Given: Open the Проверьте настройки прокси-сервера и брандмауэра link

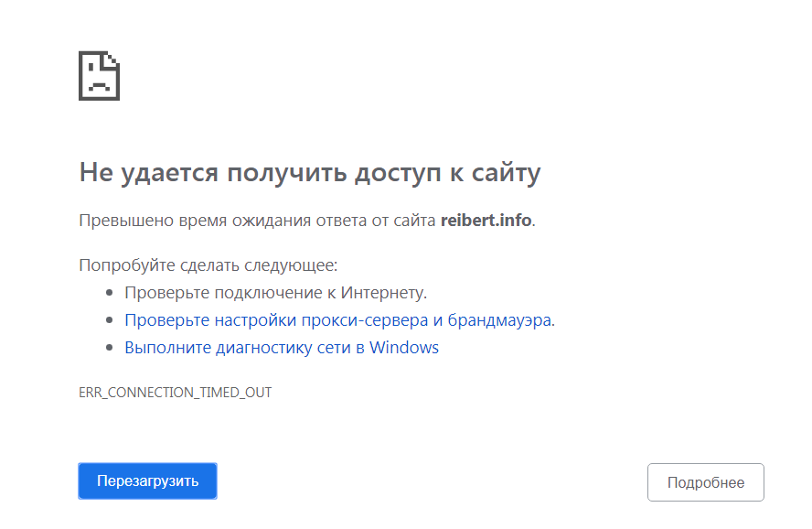Looking at the screenshot, I should tap(338, 320).
